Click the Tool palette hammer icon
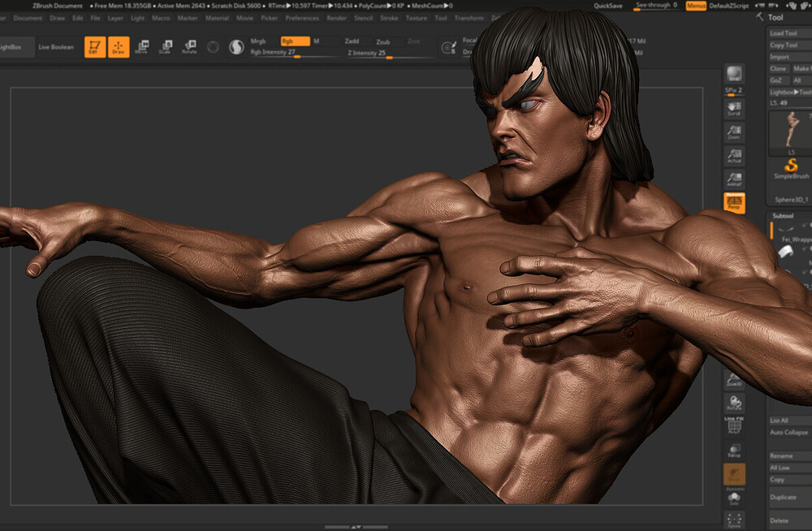Viewport: 812px width, 531px height. [760, 17]
